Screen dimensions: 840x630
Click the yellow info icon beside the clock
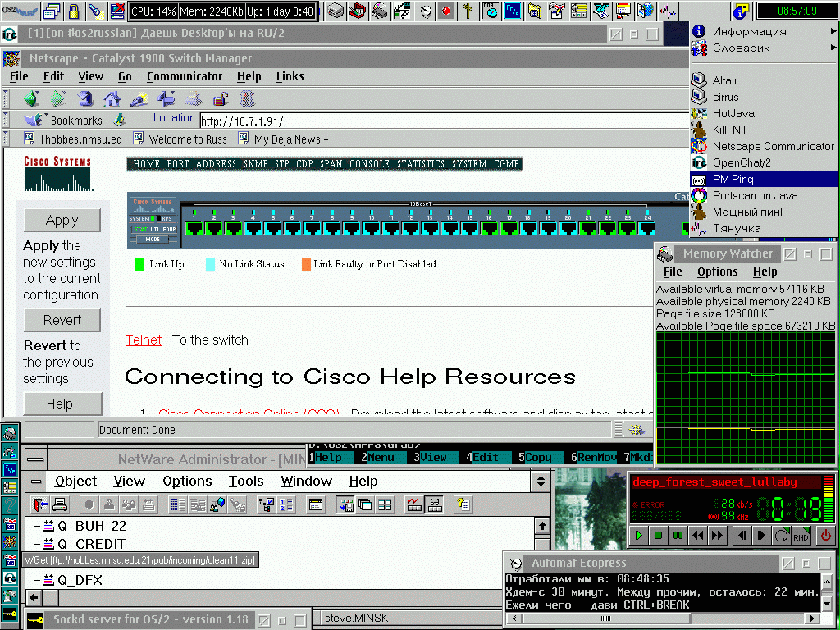pos(742,11)
